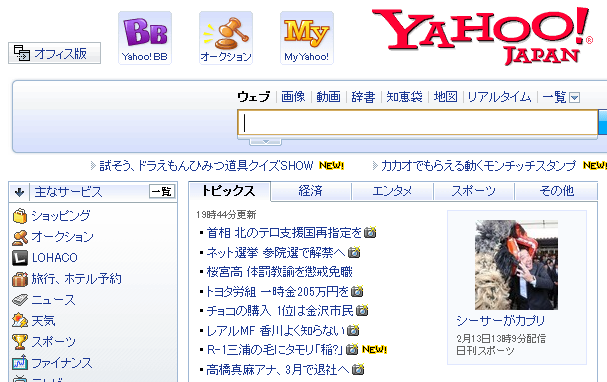This screenshot has width=607, height=382.
Task: Click the 19時44分更新 timestamp text
Action: point(226,215)
